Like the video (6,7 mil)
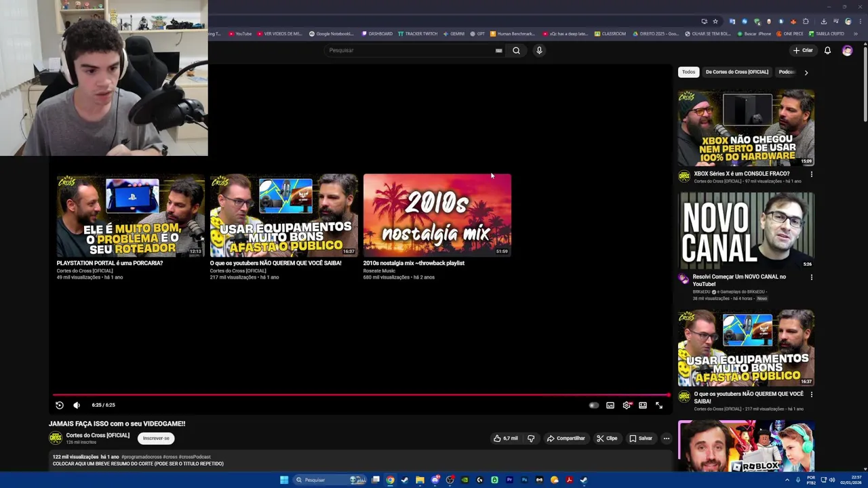 [x=506, y=439]
